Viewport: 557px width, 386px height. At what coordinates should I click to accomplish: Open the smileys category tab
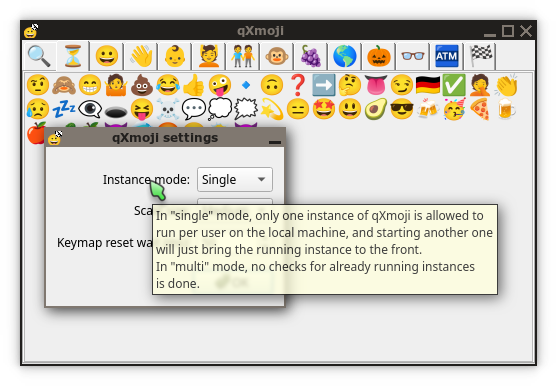[x=107, y=56]
